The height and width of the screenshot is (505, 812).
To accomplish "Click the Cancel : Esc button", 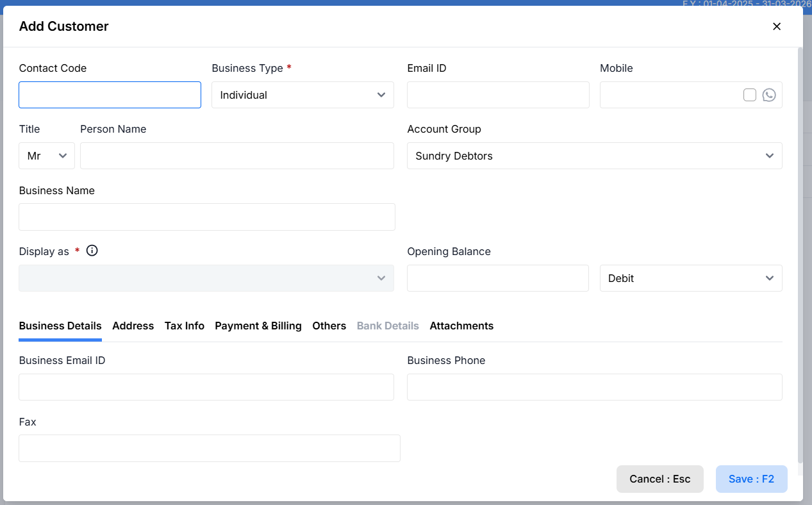I will click(659, 479).
